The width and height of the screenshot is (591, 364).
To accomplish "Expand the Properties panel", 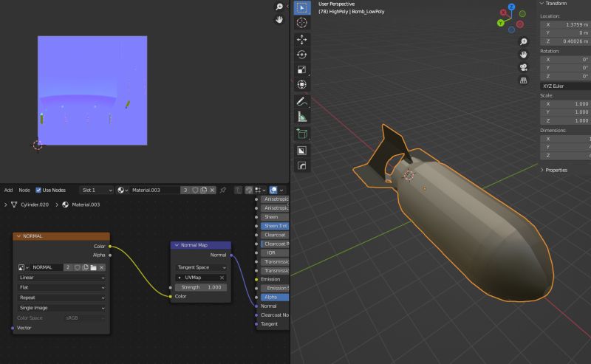I will [542, 170].
